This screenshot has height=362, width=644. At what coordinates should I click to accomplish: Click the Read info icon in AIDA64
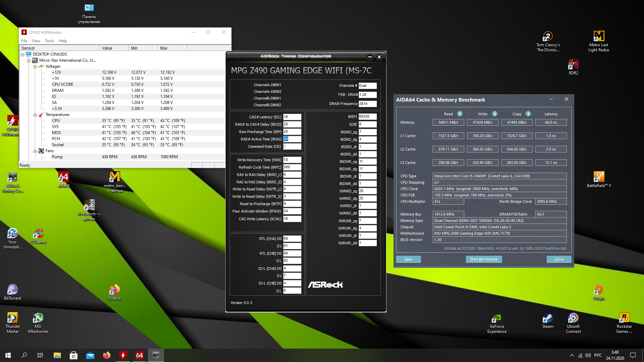pos(460,114)
